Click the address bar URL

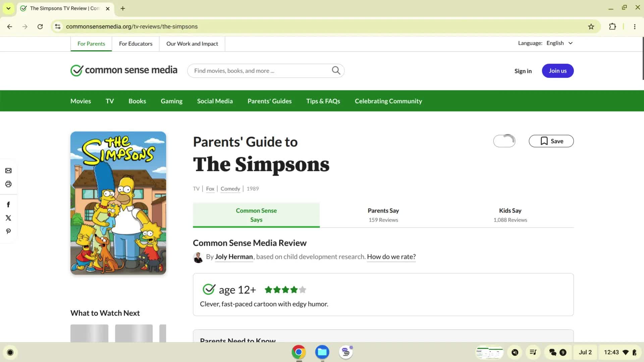(131, 26)
